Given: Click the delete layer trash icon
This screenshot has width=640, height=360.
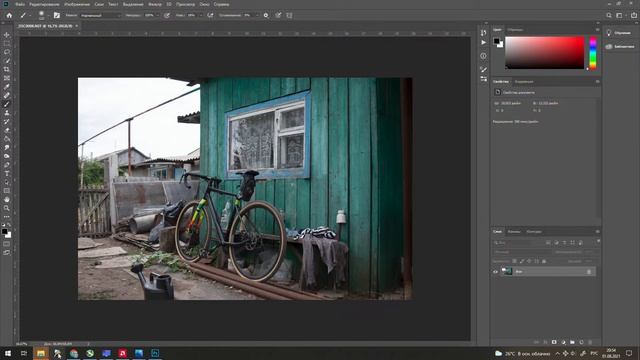Looking at the screenshot, I should pos(590,342).
